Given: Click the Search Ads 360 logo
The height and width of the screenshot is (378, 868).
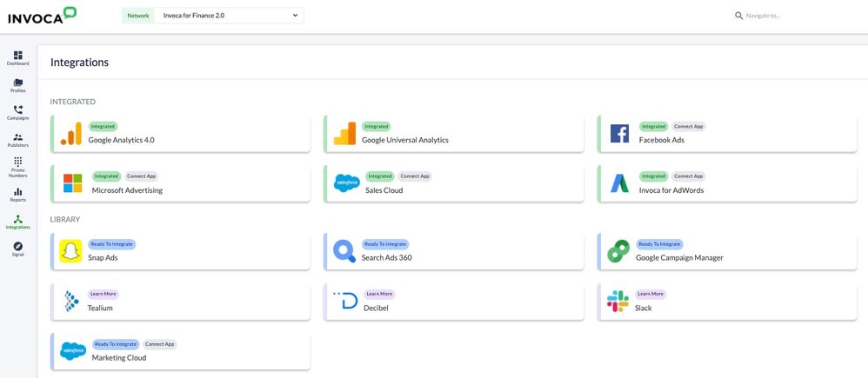Looking at the screenshot, I should pyautogui.click(x=344, y=251).
